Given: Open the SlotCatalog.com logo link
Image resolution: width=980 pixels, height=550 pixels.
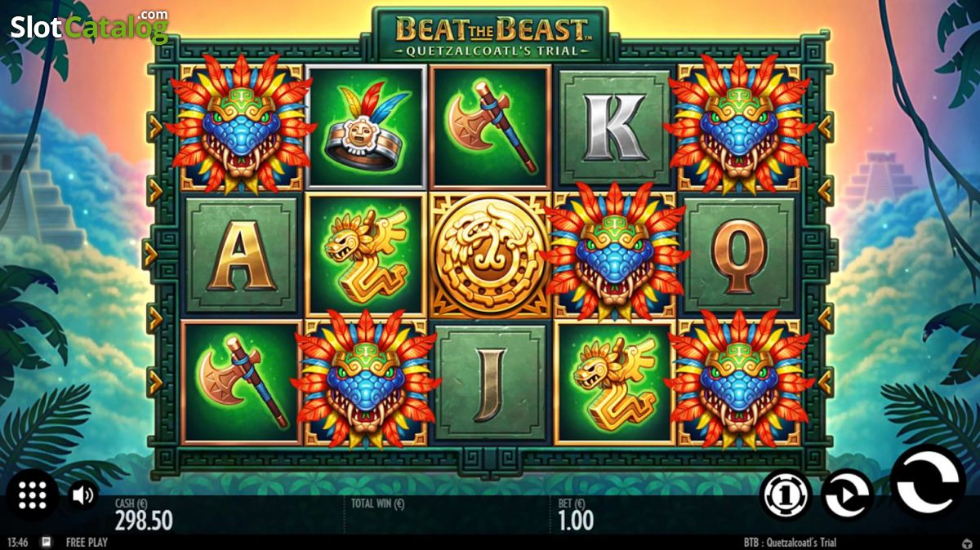Looking at the screenshot, I should (x=88, y=26).
